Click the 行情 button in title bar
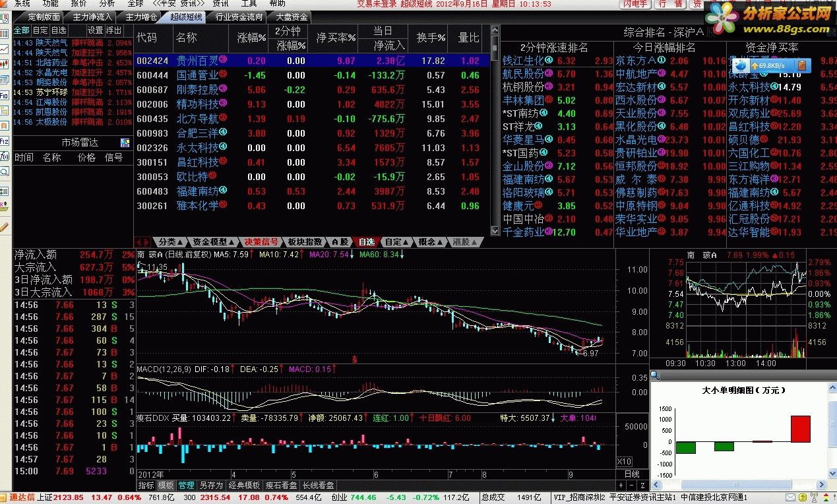 pos(671,4)
